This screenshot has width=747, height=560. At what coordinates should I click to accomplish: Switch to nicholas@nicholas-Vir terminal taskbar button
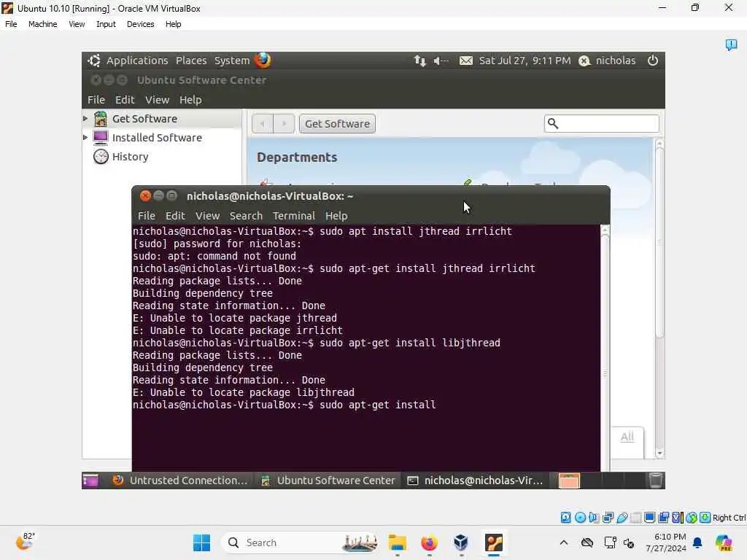click(x=476, y=481)
